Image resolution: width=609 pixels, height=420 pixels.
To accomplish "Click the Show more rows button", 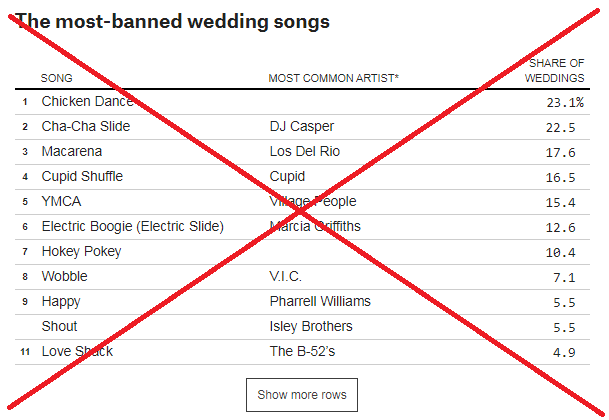I will tap(302, 395).
